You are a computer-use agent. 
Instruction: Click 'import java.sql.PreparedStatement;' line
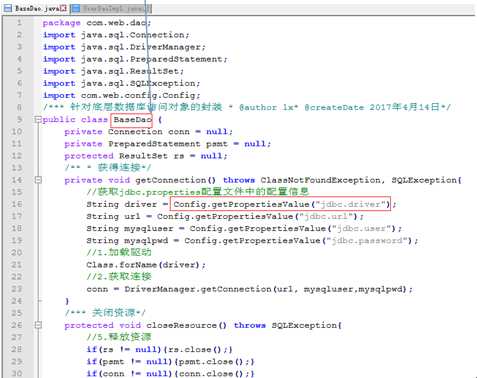pyautogui.click(x=135, y=59)
